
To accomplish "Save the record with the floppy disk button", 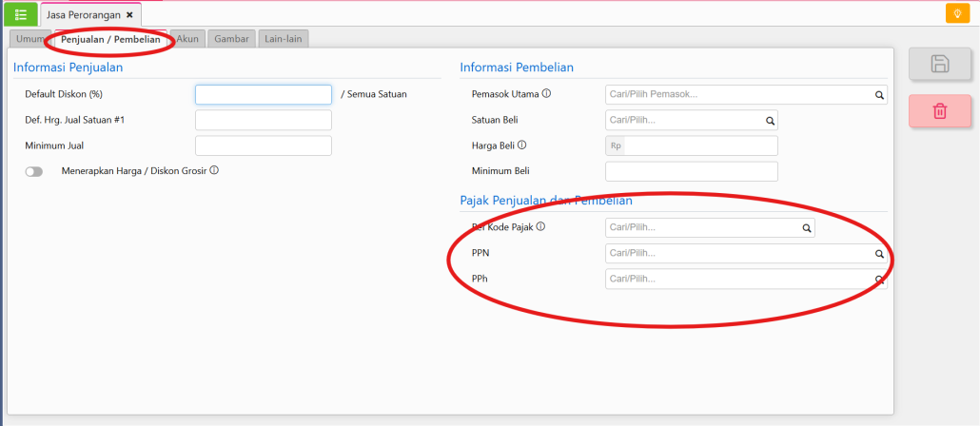I will coord(940,64).
